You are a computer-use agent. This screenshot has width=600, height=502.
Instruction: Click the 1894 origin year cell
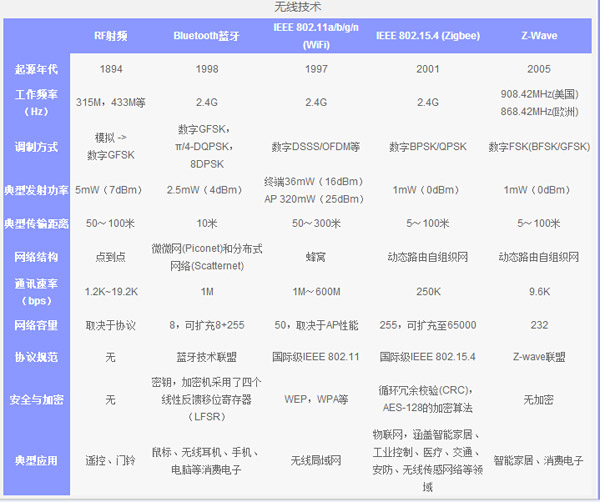coord(111,70)
